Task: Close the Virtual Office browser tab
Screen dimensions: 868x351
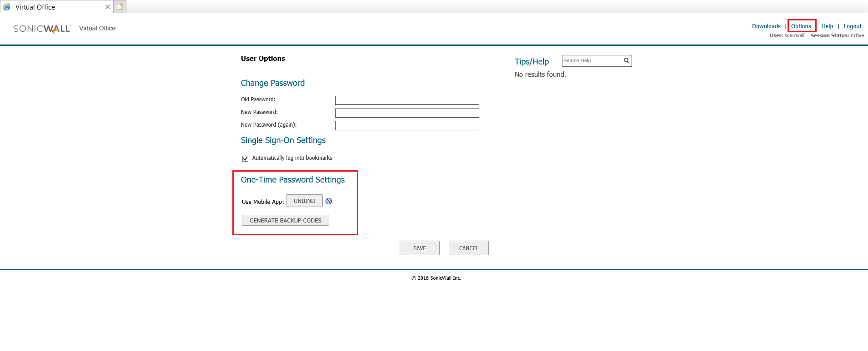Action: click(108, 7)
